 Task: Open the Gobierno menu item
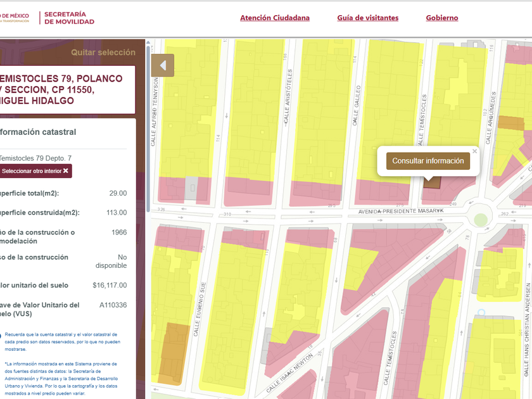point(442,18)
